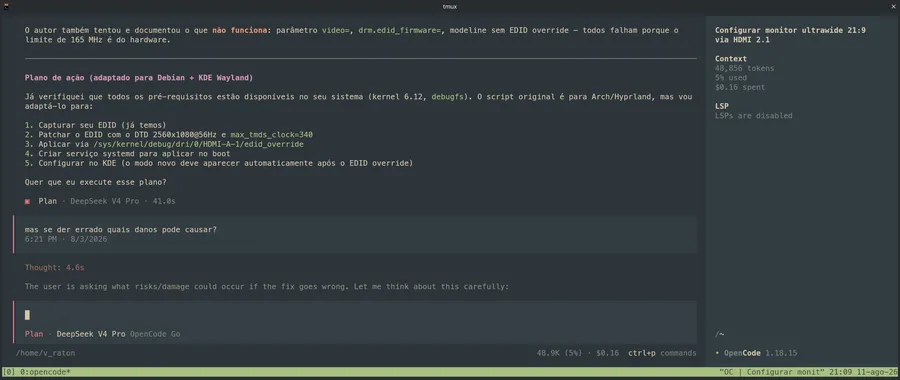Click the 'LSP' heading in sidebar

(722, 106)
